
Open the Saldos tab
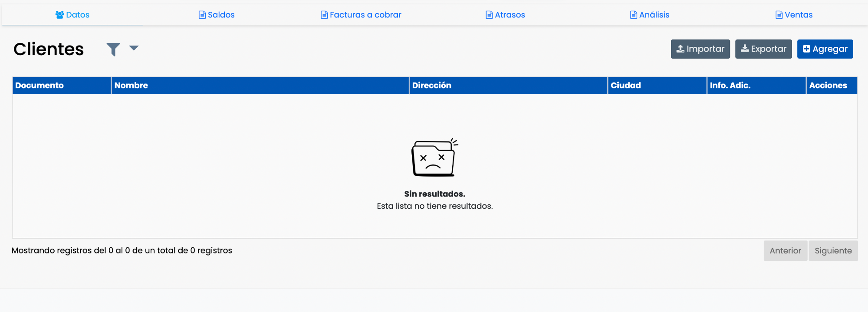click(217, 15)
